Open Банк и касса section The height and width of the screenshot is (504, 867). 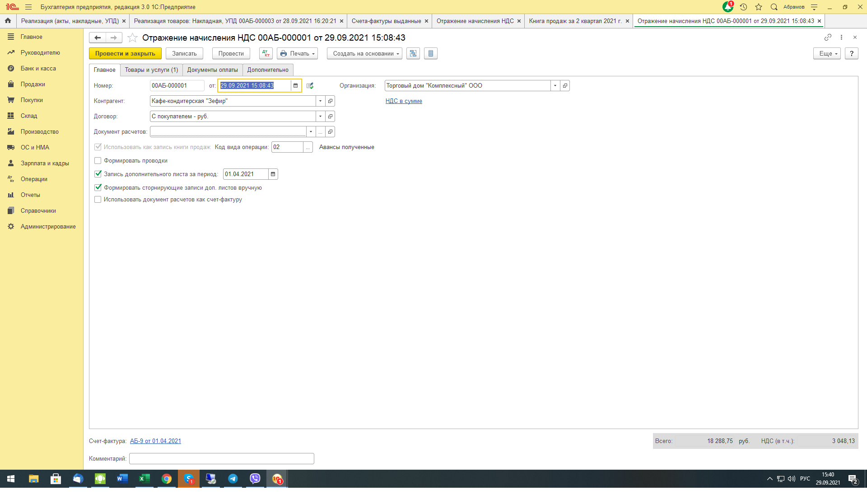pyautogui.click(x=38, y=68)
